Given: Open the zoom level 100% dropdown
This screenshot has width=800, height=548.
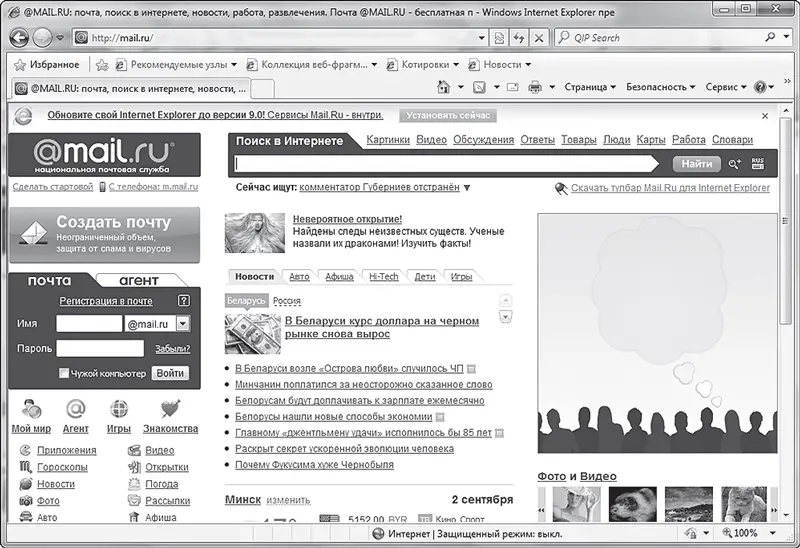Looking at the screenshot, I should (772, 533).
